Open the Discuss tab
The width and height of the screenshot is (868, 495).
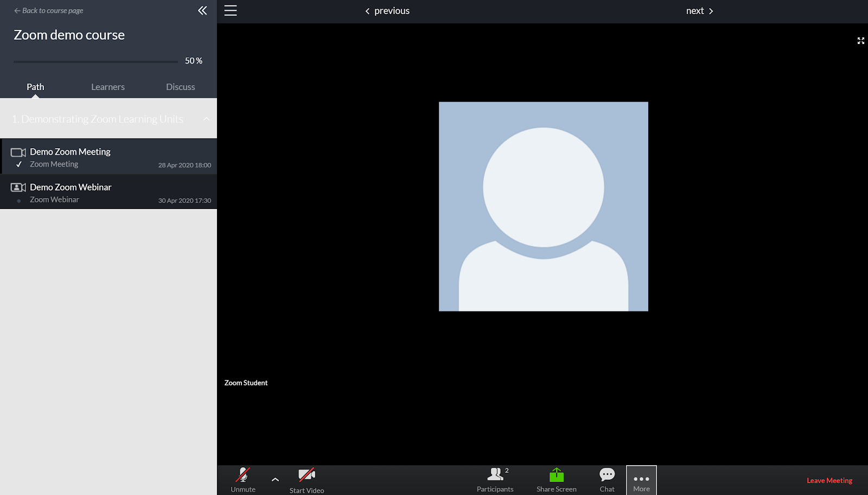pos(180,86)
